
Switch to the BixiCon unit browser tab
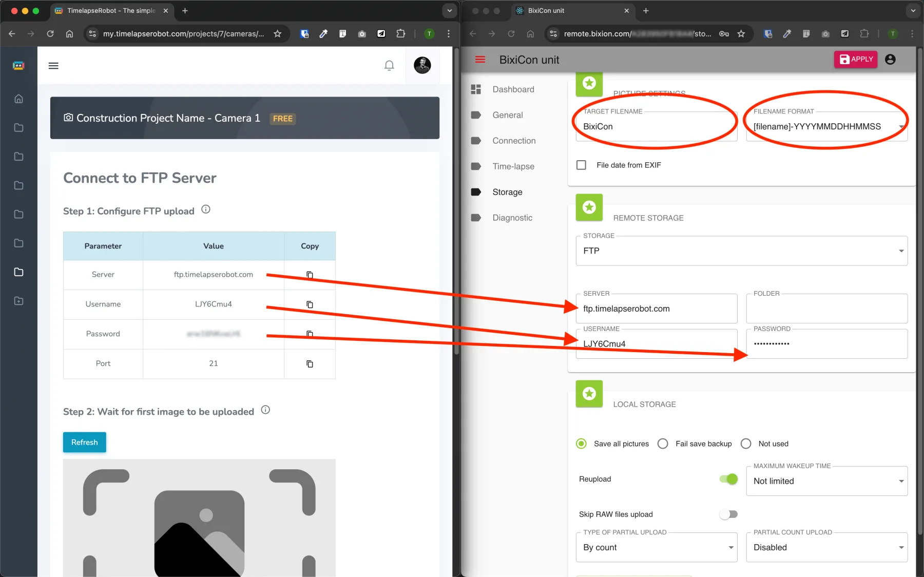[x=572, y=11]
